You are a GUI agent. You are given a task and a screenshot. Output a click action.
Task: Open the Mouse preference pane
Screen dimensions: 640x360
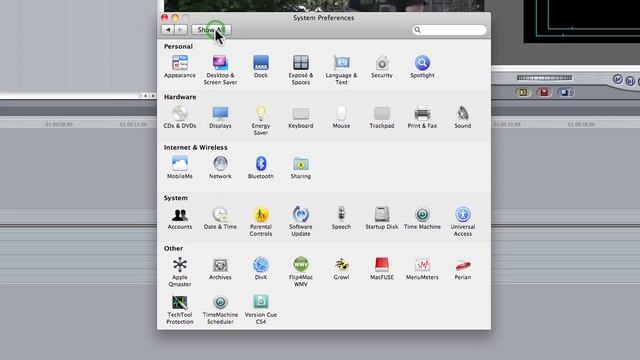coord(341,117)
